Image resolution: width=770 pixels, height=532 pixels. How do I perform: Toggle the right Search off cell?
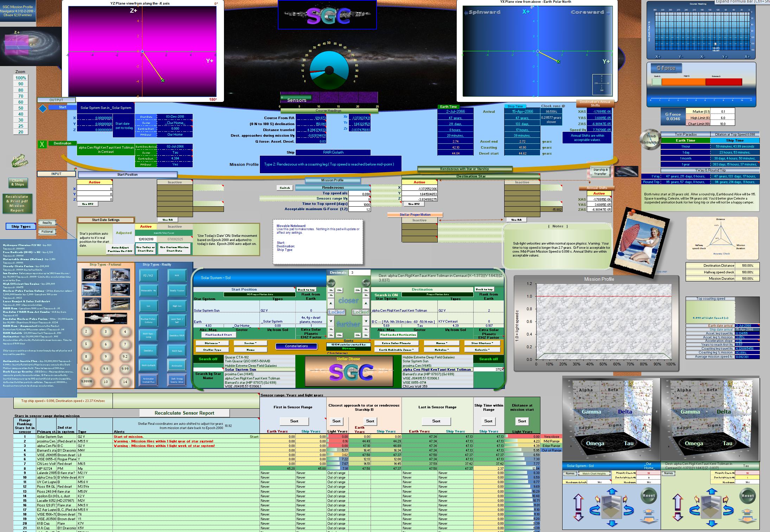(488, 359)
